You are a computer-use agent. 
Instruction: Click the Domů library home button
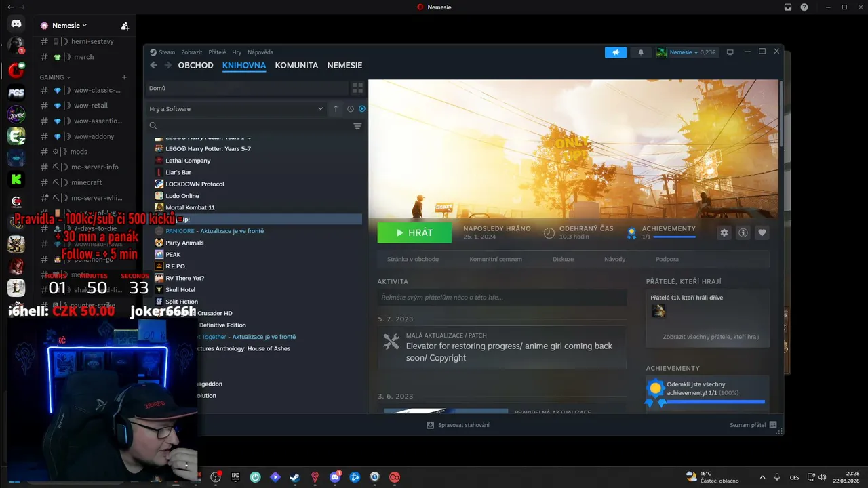pyautogui.click(x=248, y=88)
